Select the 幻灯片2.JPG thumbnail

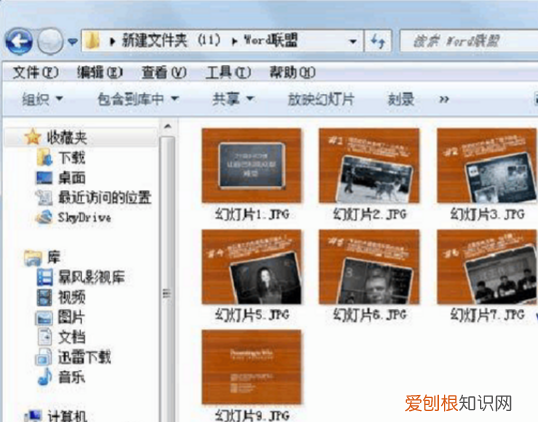coord(369,165)
